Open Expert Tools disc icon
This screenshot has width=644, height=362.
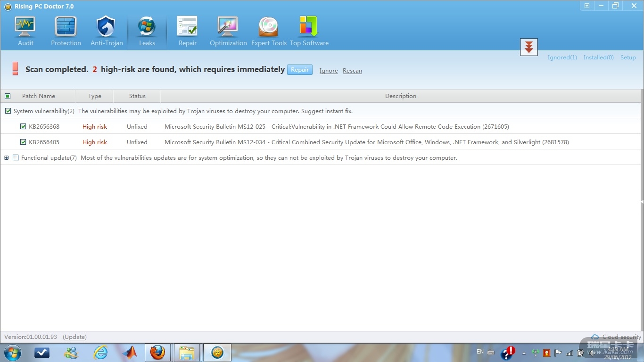(269, 32)
